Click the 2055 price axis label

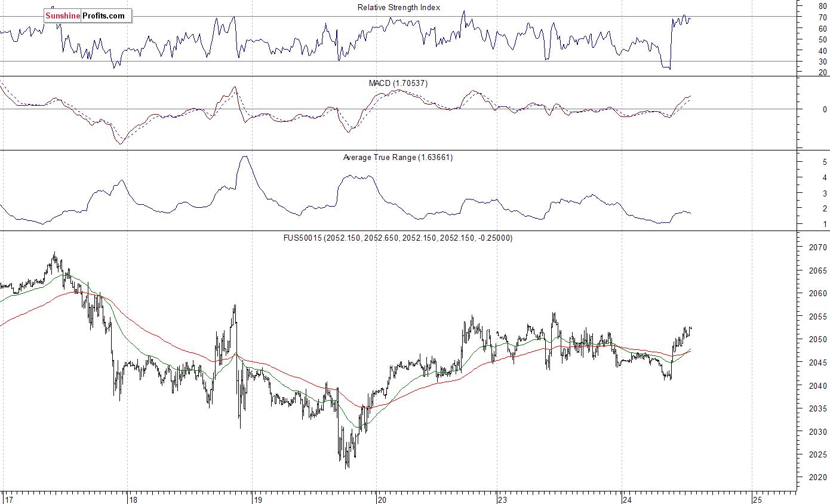tap(817, 316)
